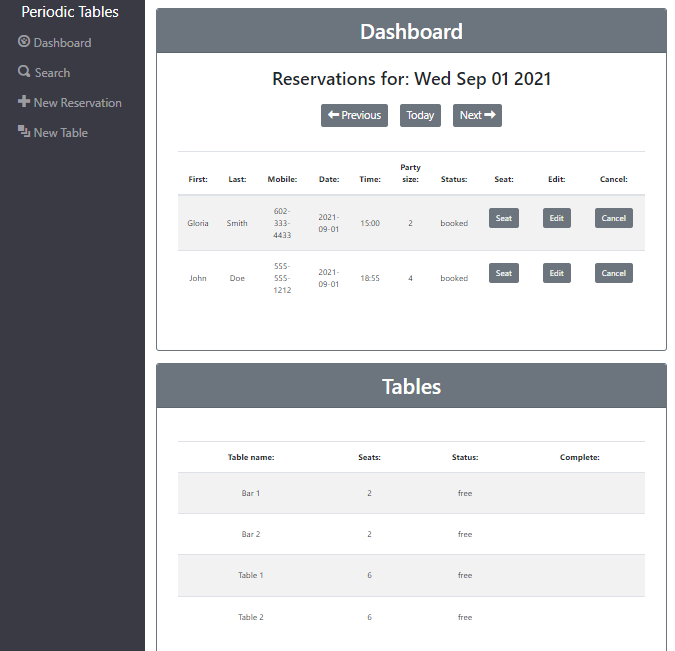Screen dimensions: 675x651
Task: Select the 'Gloria' first name cell
Action: click(198, 223)
